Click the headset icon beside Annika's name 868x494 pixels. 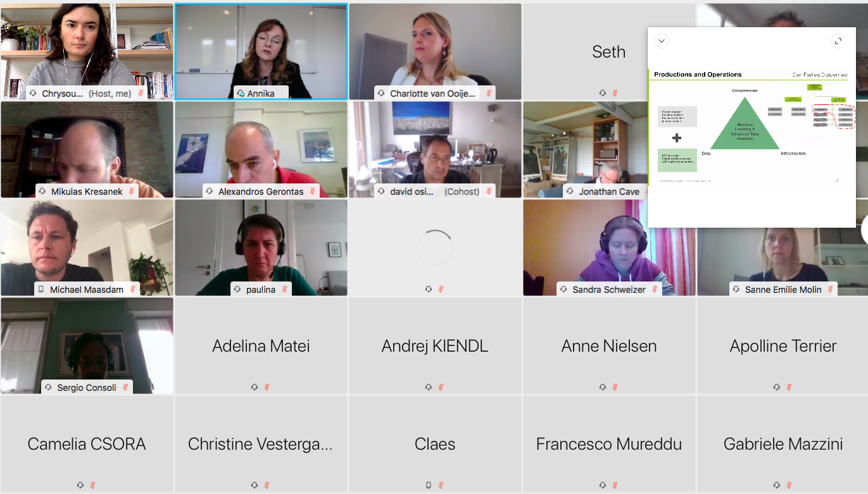[241, 93]
